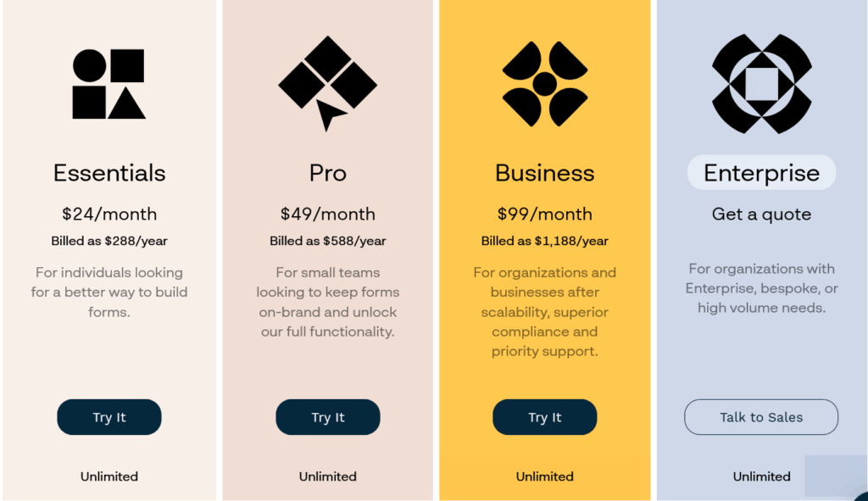Click the $24/month price
868x501 pixels.
109,214
